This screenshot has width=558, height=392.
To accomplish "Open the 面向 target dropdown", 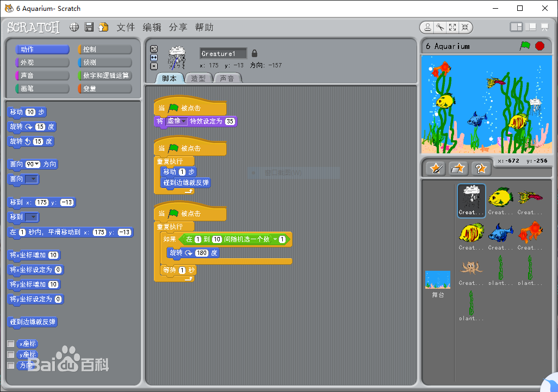I will 32,179.
